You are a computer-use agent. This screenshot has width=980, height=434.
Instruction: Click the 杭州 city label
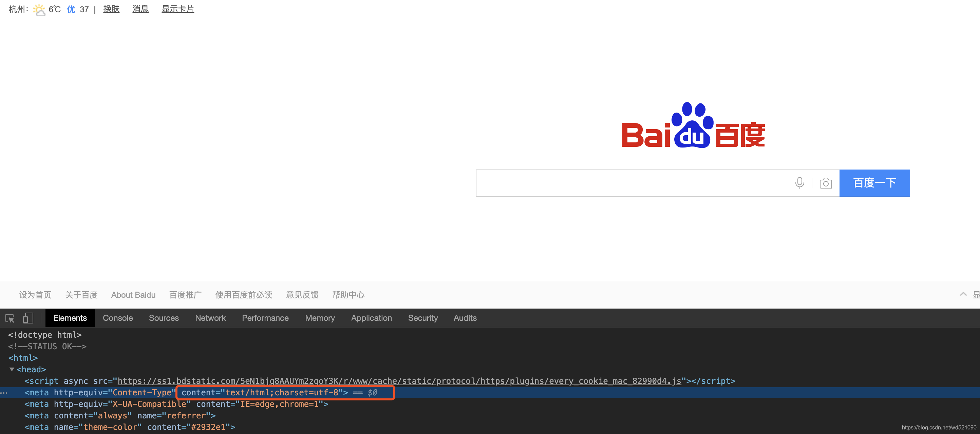click(x=18, y=9)
